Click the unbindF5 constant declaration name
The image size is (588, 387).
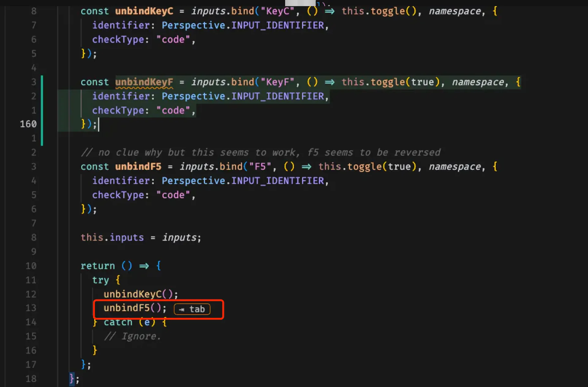pyautogui.click(x=138, y=167)
